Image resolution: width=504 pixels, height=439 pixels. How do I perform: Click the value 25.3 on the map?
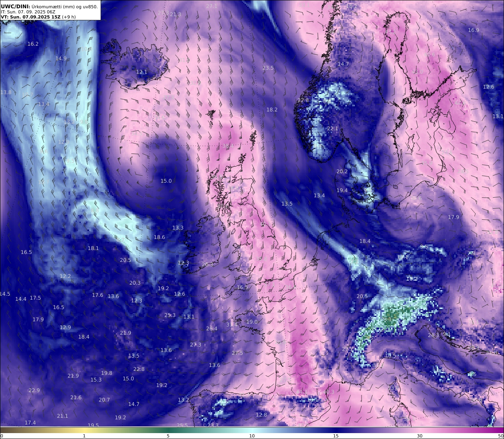pos(170,315)
